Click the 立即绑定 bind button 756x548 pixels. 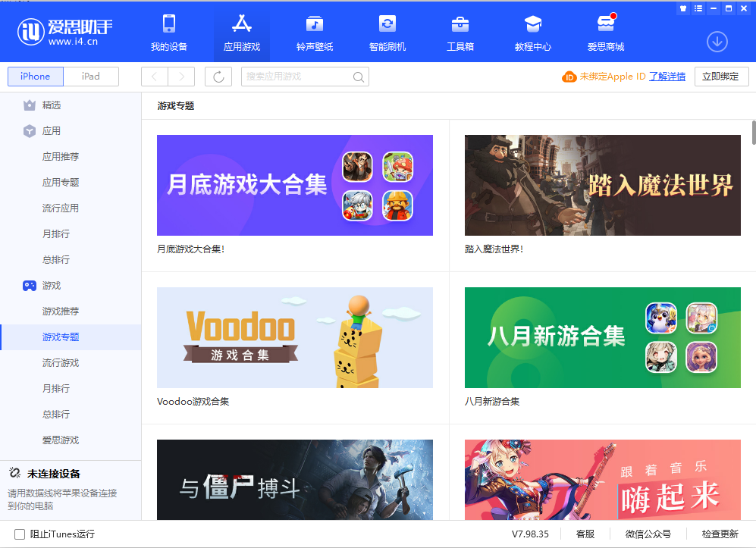coord(721,76)
